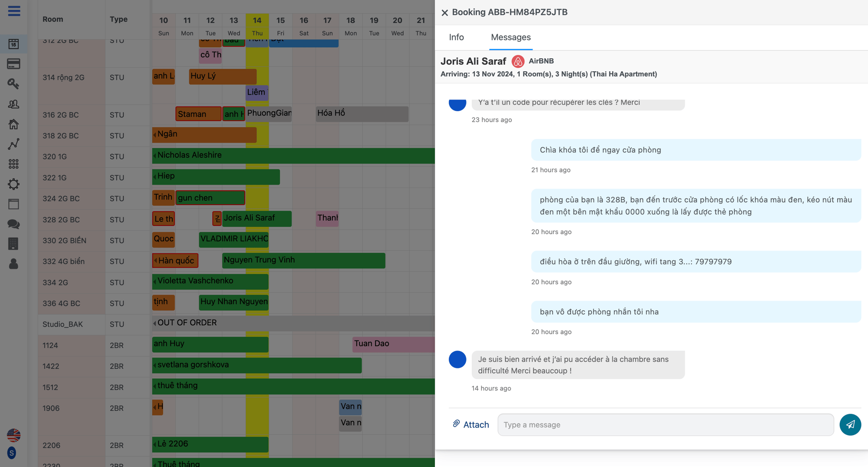Select the Wed 20 date column header
Image resolution: width=868 pixels, height=467 pixels.
point(397,26)
